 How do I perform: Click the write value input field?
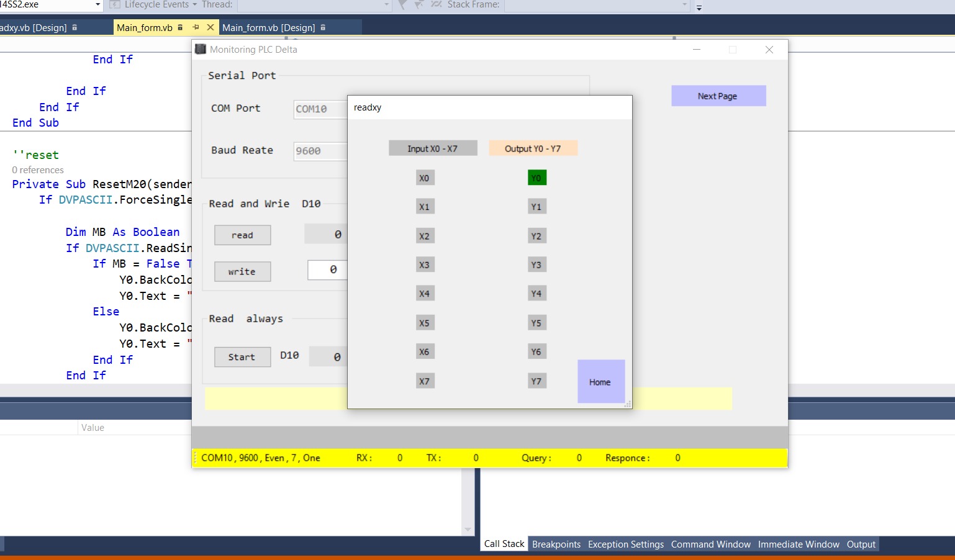327,270
